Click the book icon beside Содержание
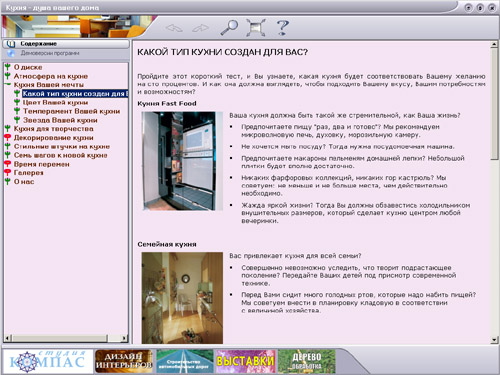This screenshot has height=375, width=500. tap(11, 44)
